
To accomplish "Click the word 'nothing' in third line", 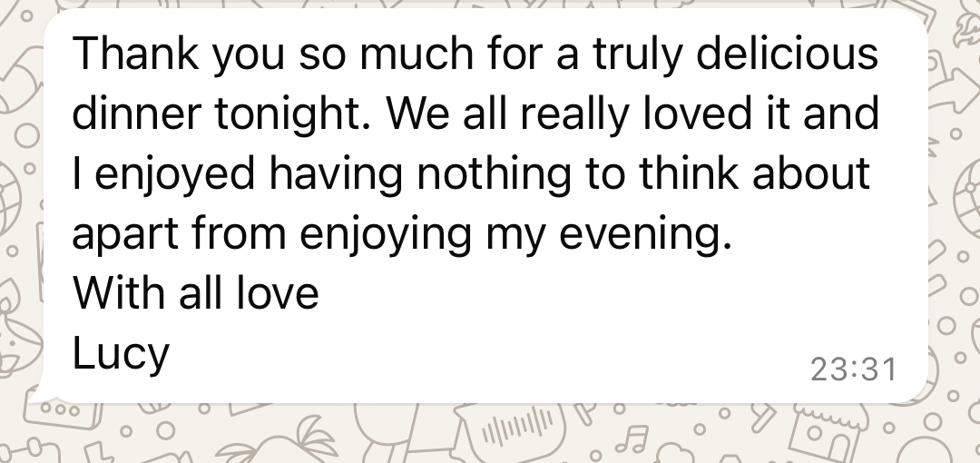I will (x=494, y=174).
